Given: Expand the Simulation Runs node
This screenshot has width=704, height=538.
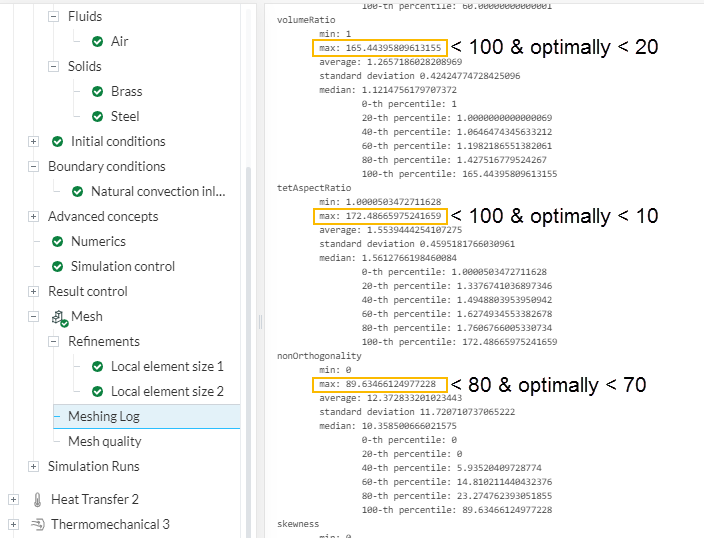Looking at the screenshot, I should [x=33, y=467].
